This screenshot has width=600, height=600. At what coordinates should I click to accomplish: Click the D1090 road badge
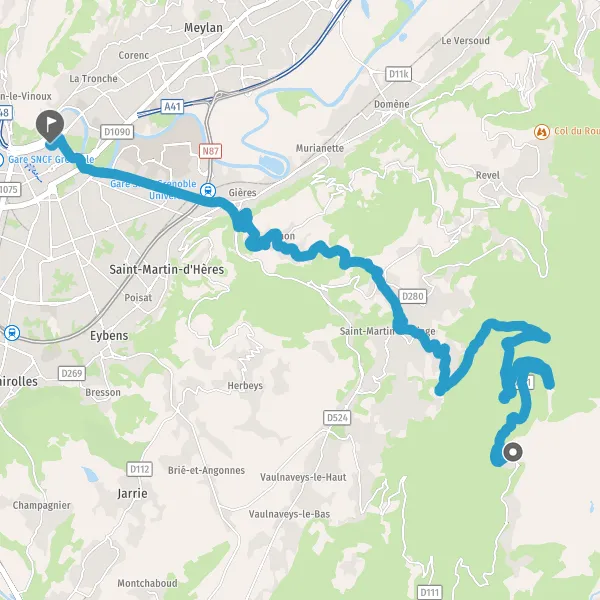click(x=117, y=132)
